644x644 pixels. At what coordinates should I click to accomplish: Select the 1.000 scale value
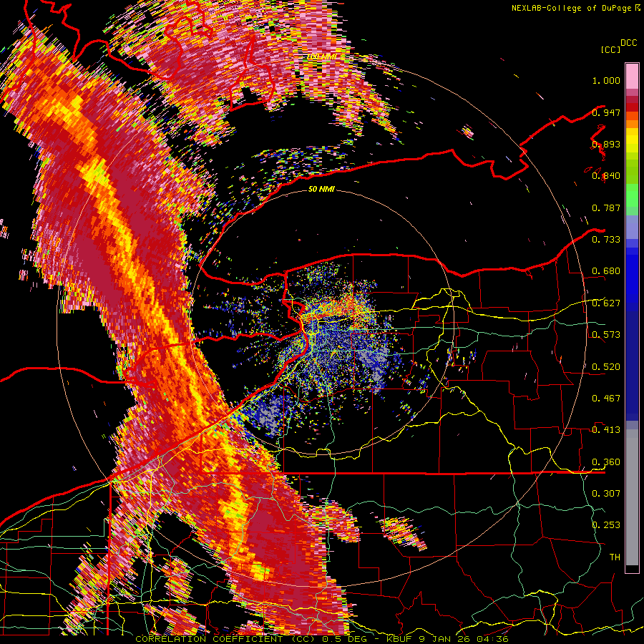point(606,80)
